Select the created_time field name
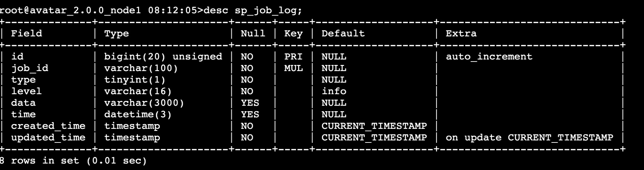The width and height of the screenshot is (644, 170). click(48, 126)
